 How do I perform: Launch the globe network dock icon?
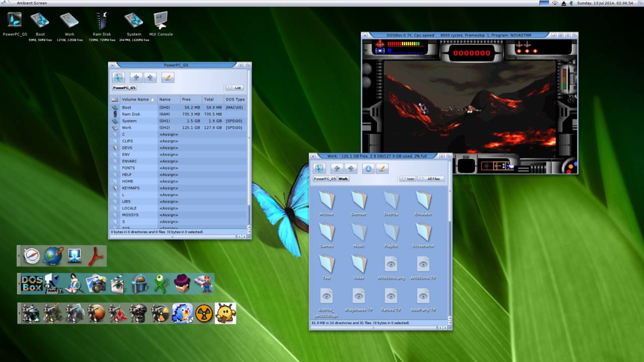(x=53, y=256)
